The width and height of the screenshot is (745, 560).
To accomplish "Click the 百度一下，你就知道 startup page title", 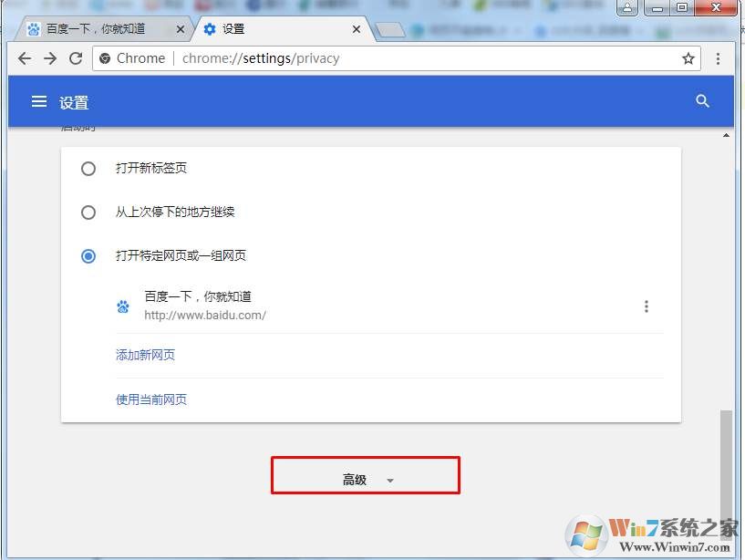I will click(x=198, y=296).
